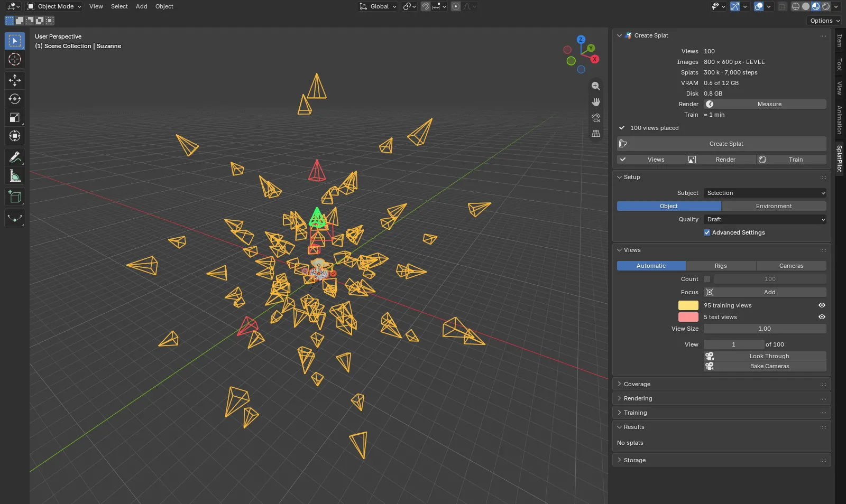This screenshot has width=846, height=504.
Task: Choose the Move tool
Action: [15, 80]
